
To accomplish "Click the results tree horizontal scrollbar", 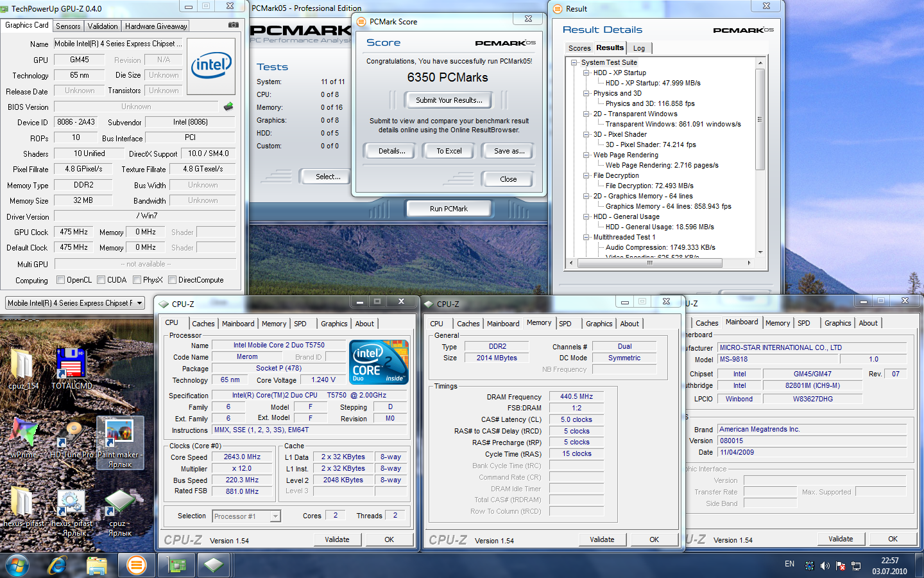I will [x=649, y=263].
